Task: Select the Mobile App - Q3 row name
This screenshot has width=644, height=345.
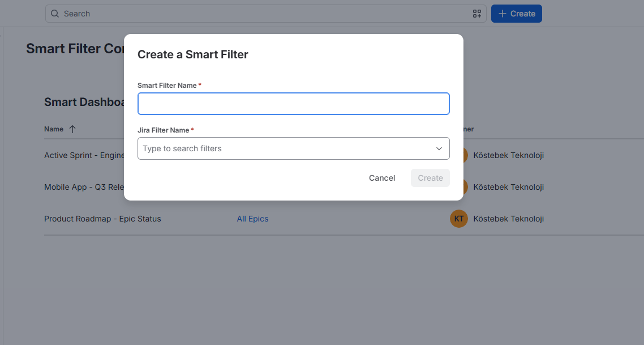Action: tap(84, 187)
